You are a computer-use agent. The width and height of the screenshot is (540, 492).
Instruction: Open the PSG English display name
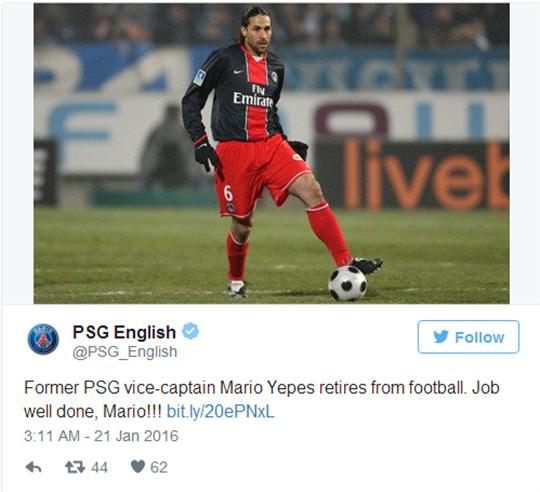click(124, 332)
